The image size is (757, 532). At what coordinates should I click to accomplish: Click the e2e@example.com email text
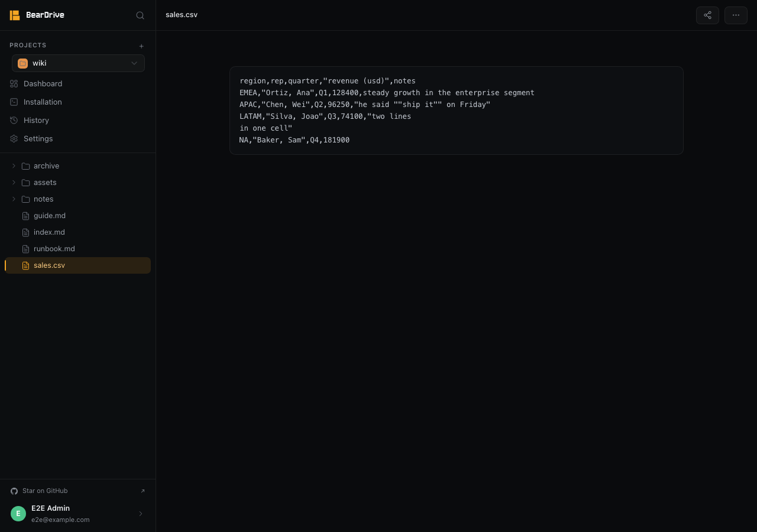(60, 520)
